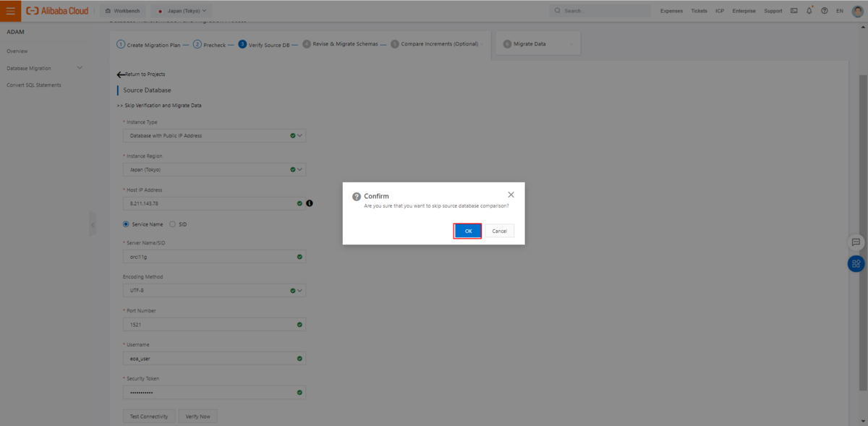Screen dimensions: 868x426
Task: Expand the Database Migration sidebar menu
Action: (80, 68)
